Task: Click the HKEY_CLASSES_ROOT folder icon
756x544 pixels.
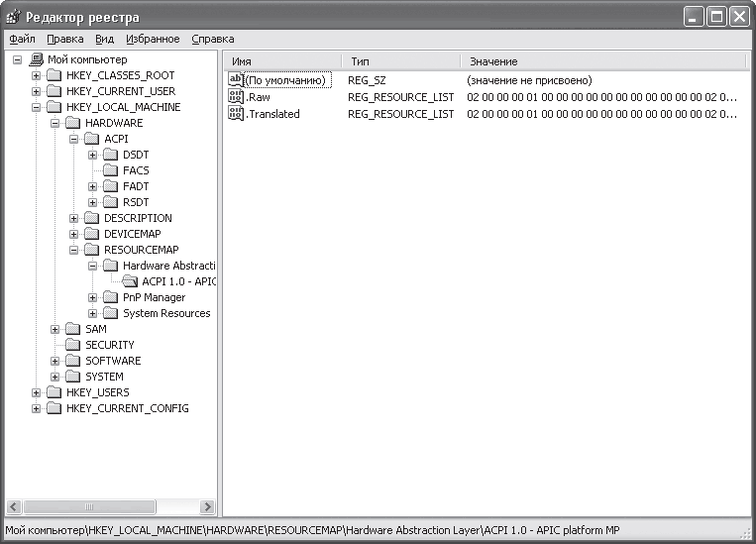Action: click(x=54, y=75)
